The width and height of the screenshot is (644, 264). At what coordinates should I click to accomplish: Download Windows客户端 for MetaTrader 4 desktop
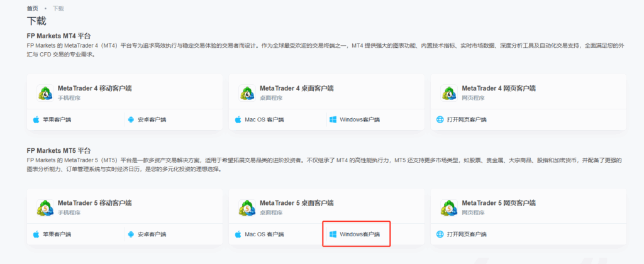click(x=358, y=119)
